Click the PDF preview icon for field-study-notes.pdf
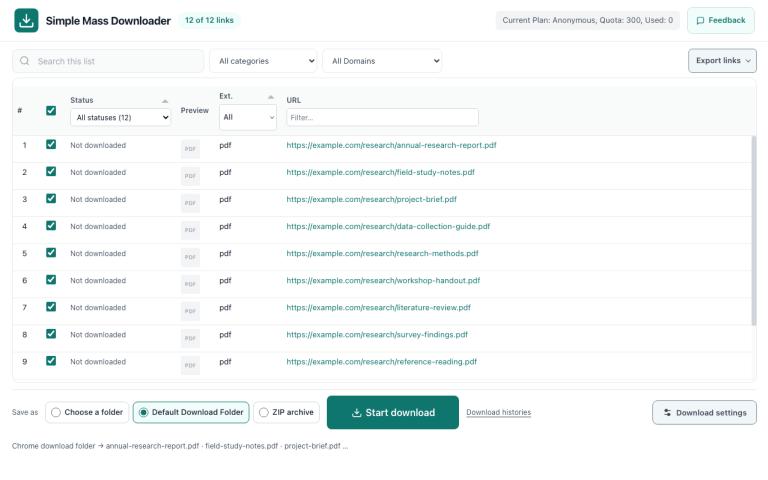 click(190, 176)
